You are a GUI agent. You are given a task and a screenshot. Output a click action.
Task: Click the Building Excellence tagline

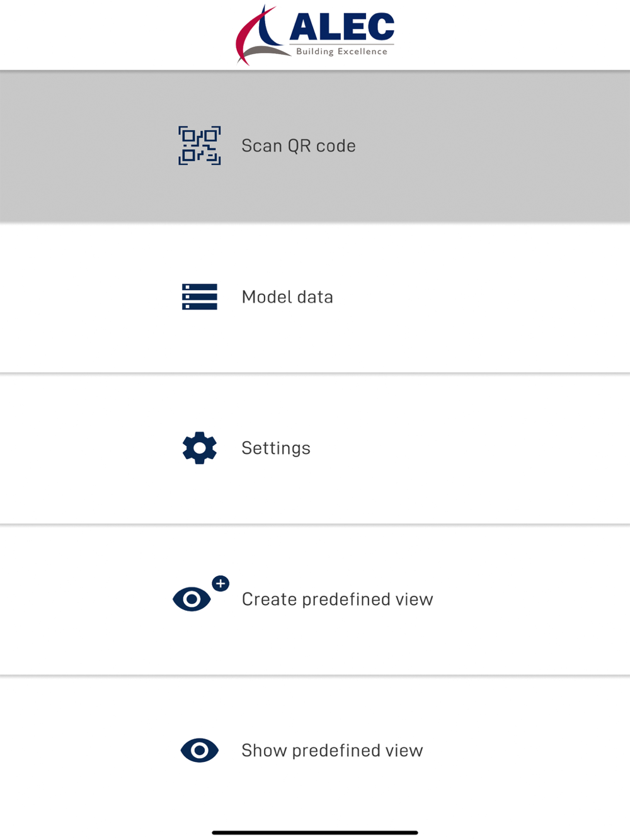342,52
